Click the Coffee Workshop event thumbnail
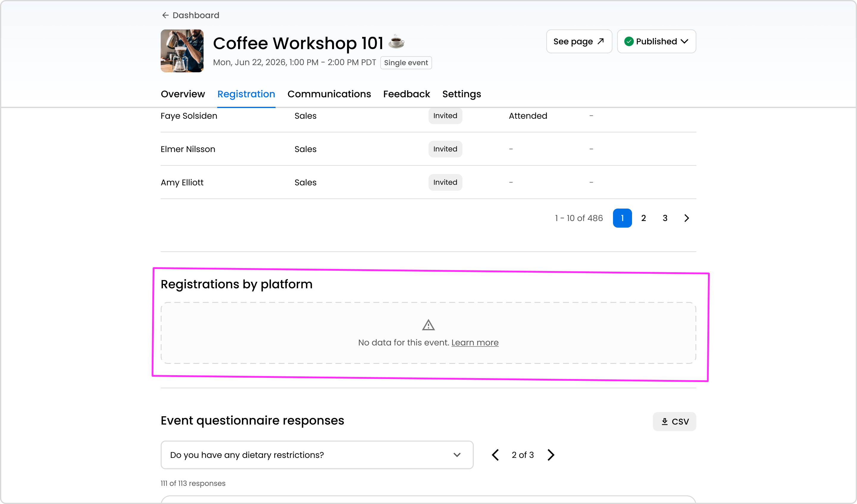The height and width of the screenshot is (504, 857). pos(182,51)
